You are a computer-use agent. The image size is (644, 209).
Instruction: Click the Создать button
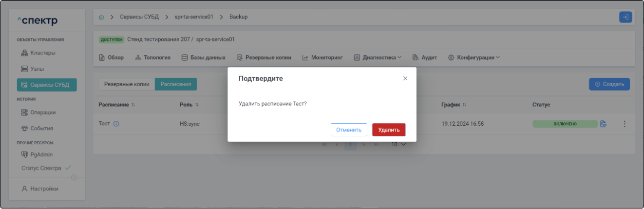[x=609, y=84]
